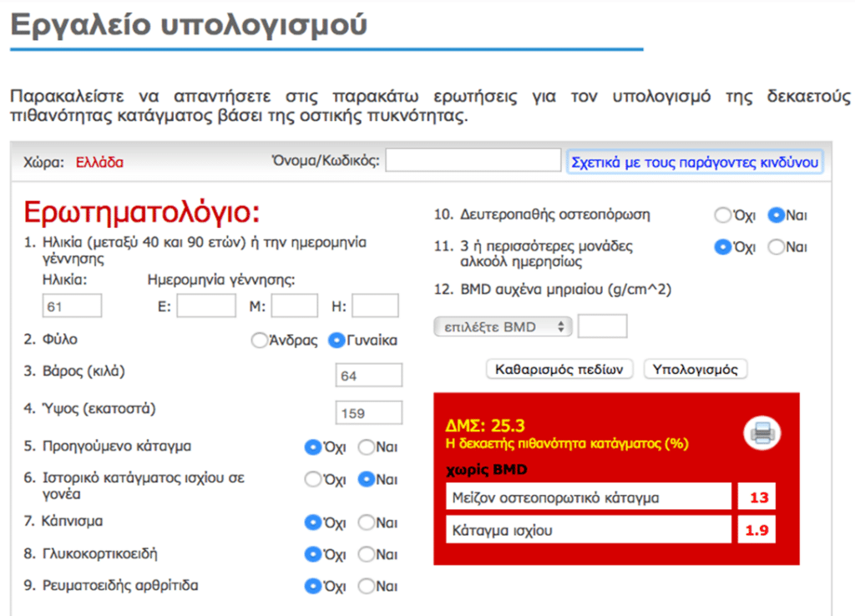Open the επιλέξτε BMD dropdown
The image size is (855, 616).
click(x=503, y=326)
